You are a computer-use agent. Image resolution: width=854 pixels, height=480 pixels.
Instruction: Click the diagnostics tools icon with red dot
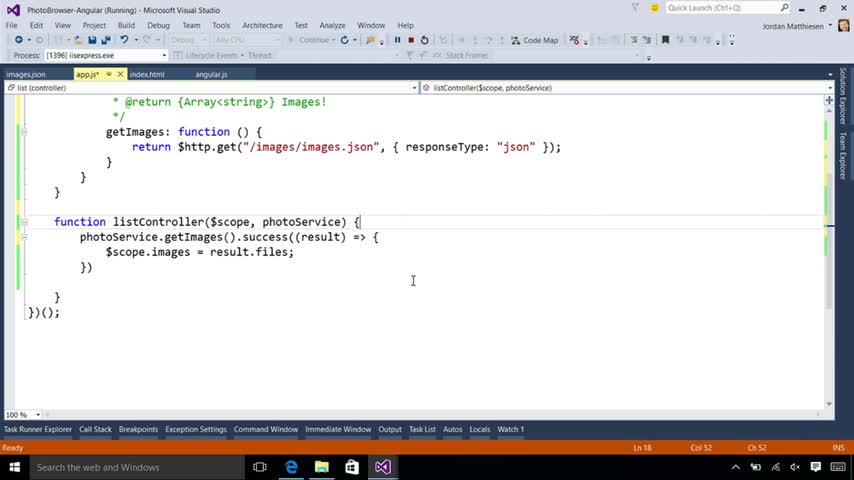[x=574, y=40]
